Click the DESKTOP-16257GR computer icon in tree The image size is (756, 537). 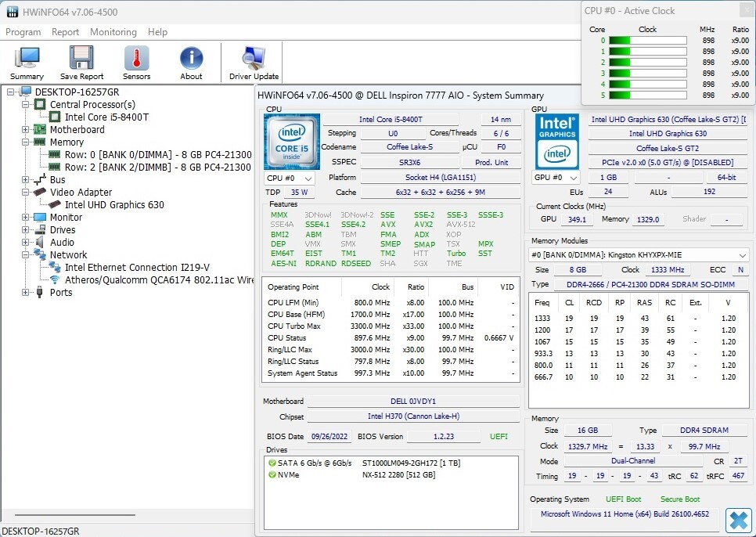click(x=25, y=92)
